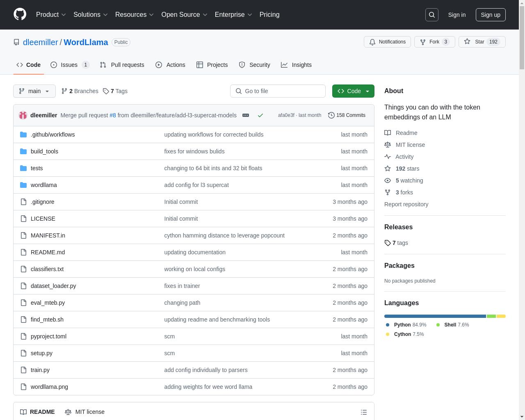Select the README tab below files

37,412
